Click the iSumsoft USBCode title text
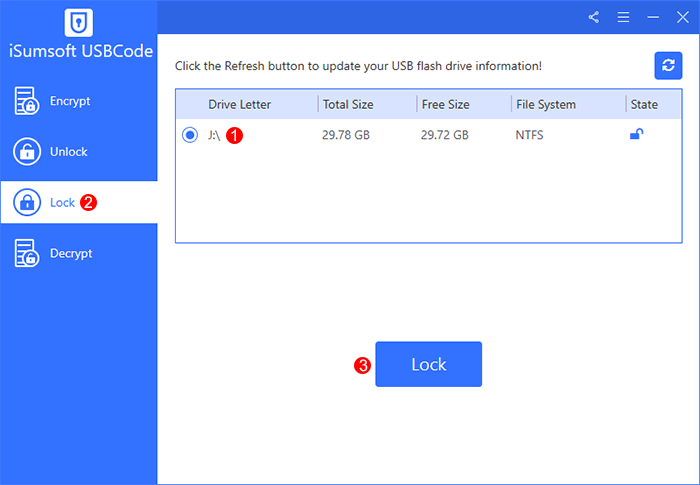 [x=81, y=51]
